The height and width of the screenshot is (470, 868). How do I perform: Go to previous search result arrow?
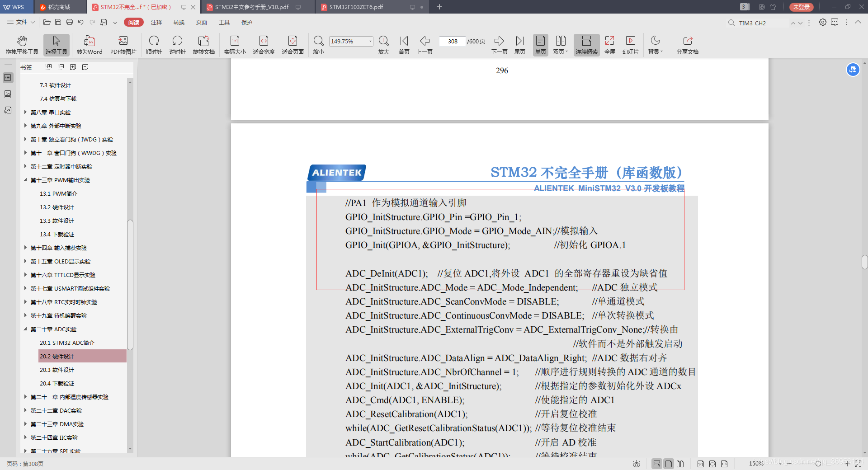point(793,23)
